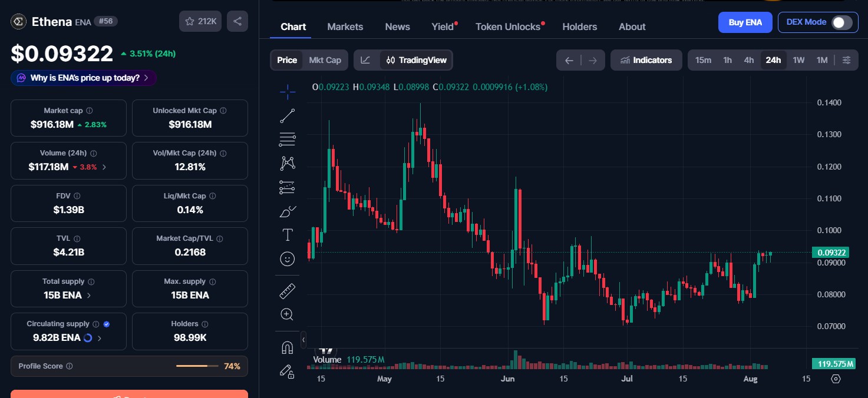The width and height of the screenshot is (868, 398).
Task: Show Market cap info tooltip icon
Action: [x=89, y=111]
